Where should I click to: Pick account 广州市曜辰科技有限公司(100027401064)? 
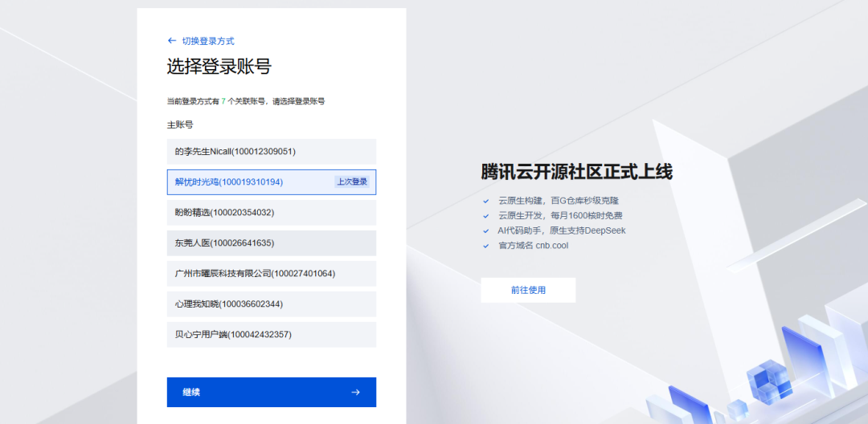[272, 274]
